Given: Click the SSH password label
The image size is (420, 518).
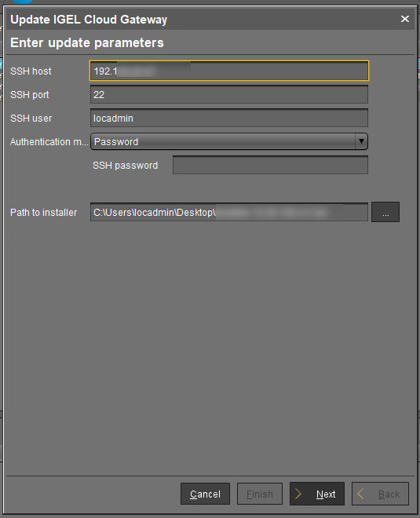Looking at the screenshot, I should 126,166.
